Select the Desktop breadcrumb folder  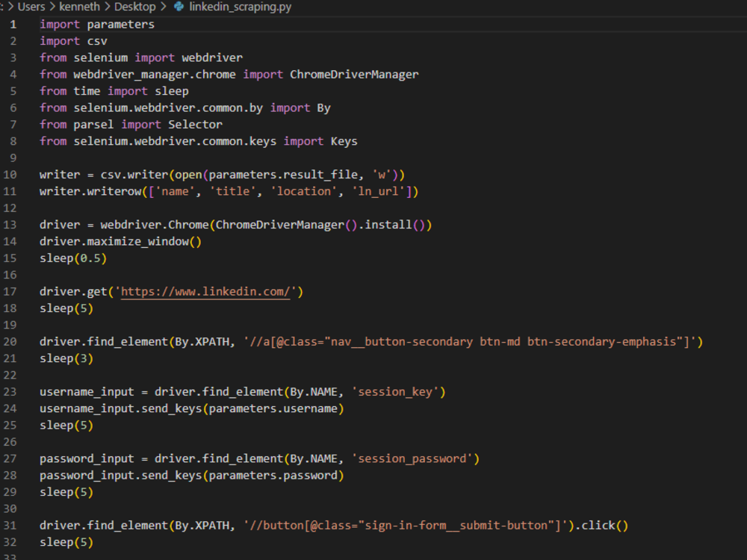click(134, 7)
